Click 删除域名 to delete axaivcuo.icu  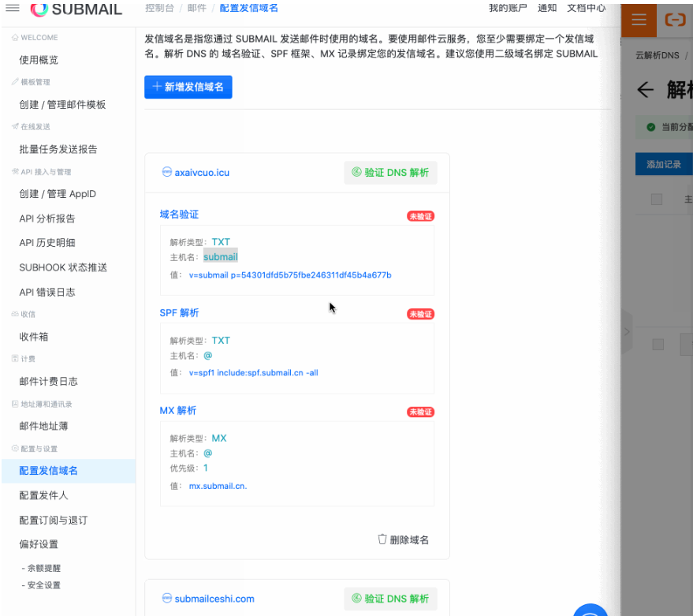tap(404, 539)
